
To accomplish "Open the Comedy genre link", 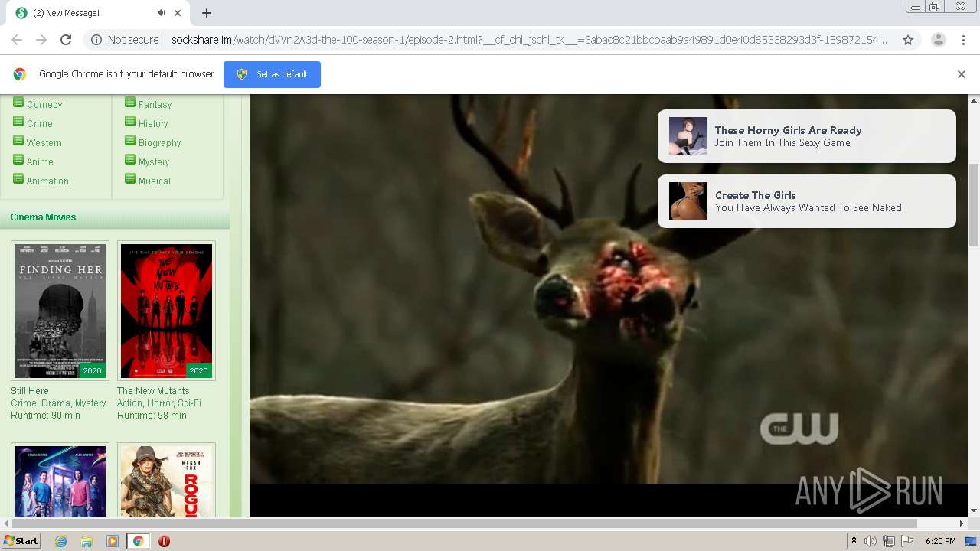I will point(44,105).
